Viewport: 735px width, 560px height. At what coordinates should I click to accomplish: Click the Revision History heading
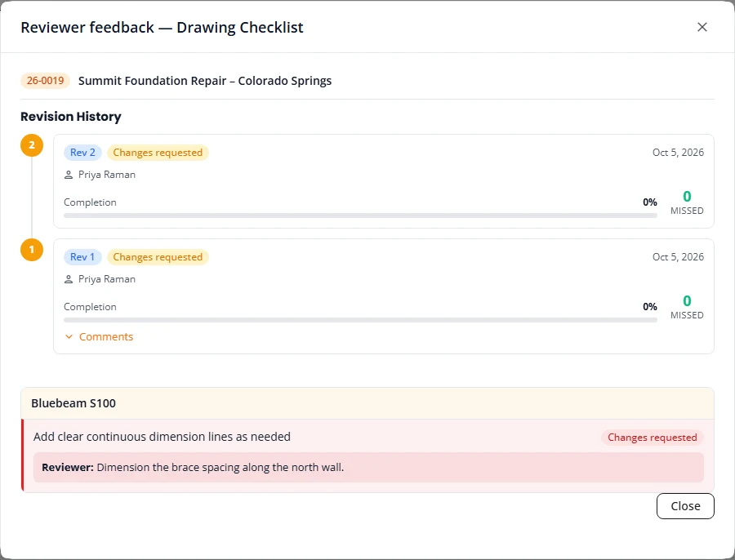pos(71,116)
